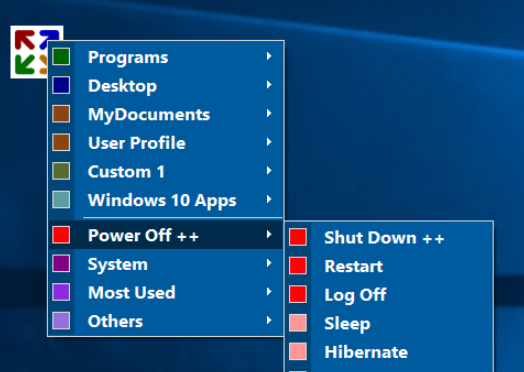Viewport: 524px width, 372px height.
Task: Expand the Custom 1 submenu arrow
Action: 269,171
